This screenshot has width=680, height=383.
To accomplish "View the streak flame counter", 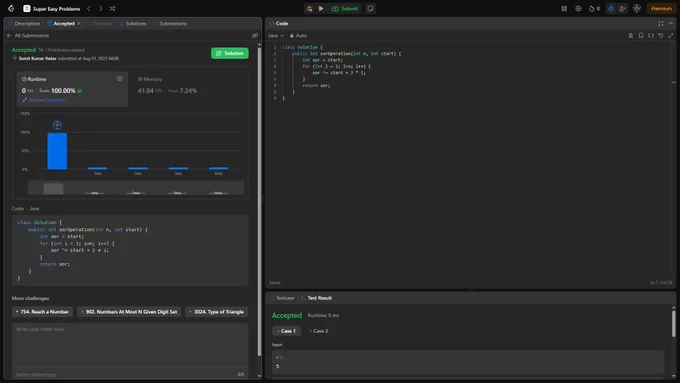I will (594, 8).
